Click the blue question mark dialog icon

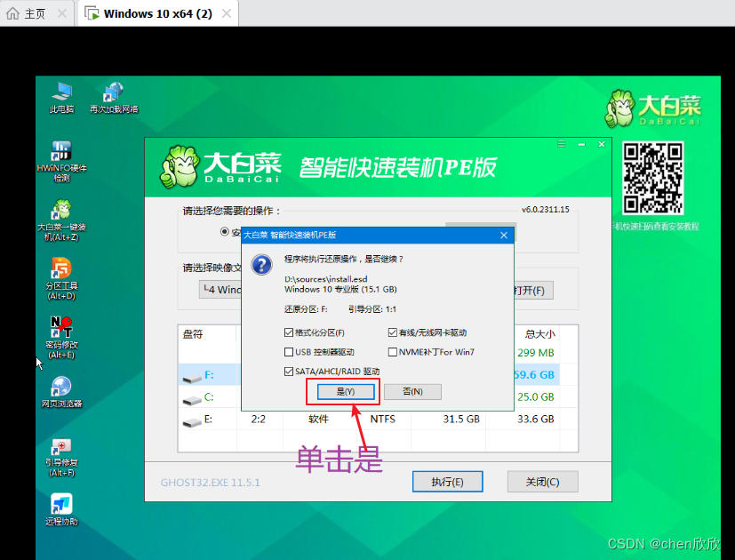[261, 265]
